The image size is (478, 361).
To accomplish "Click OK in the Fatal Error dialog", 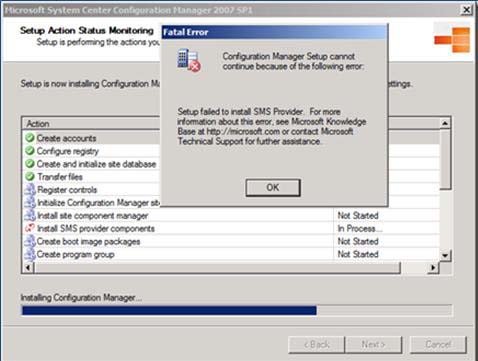I will click(273, 188).
